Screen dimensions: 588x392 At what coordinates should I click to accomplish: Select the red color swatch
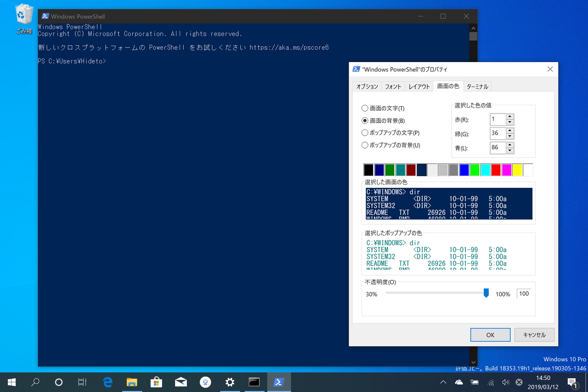(x=496, y=170)
